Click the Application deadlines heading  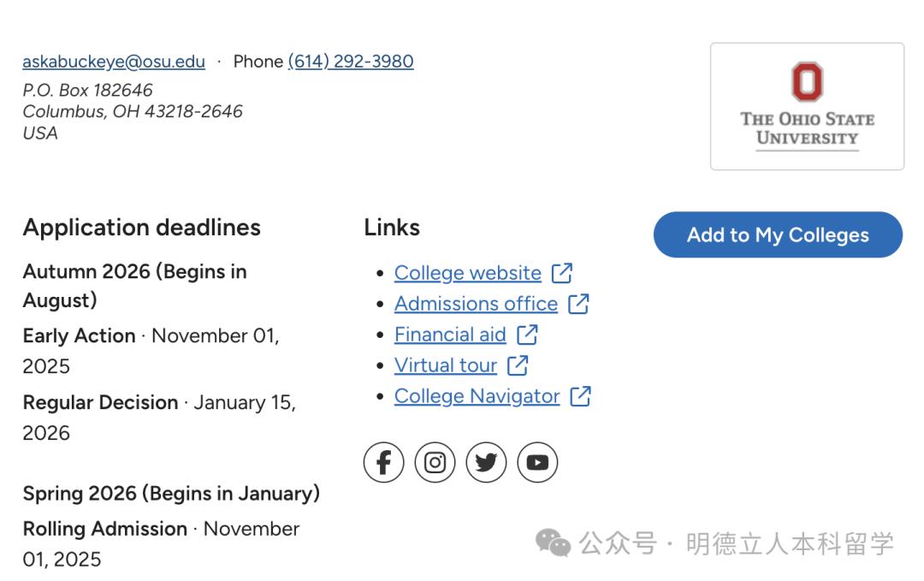142,228
